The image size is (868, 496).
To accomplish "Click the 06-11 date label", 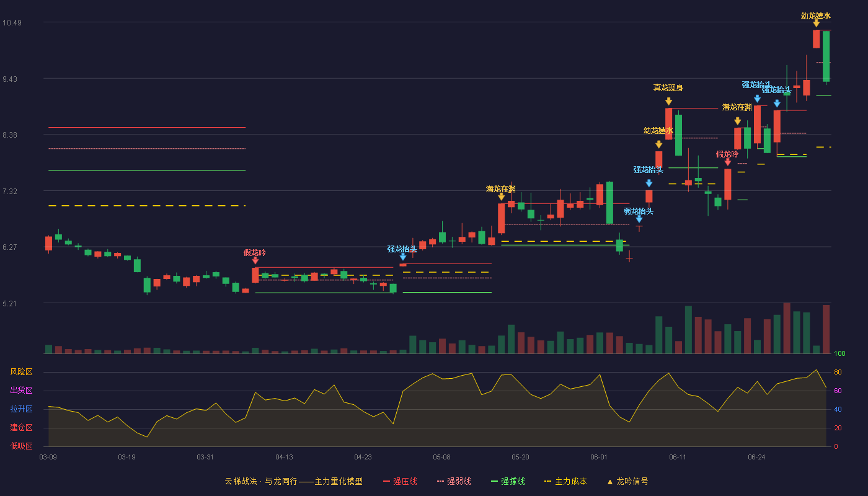I will click(678, 457).
